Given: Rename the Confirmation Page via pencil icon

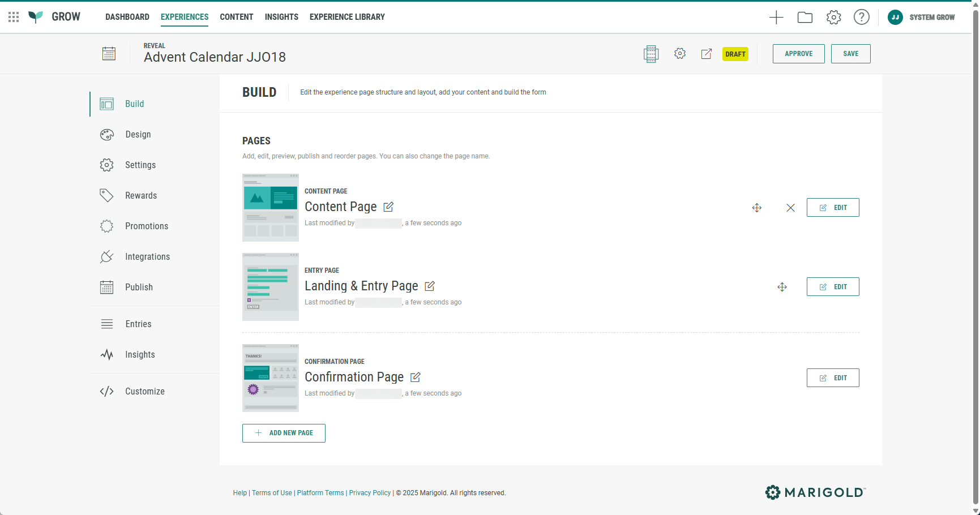Looking at the screenshot, I should [x=416, y=377].
